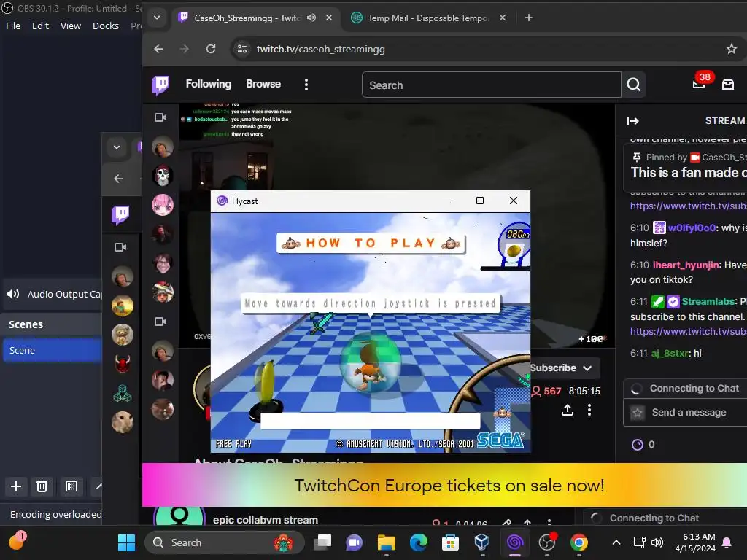Open the Flycast taskbar icon
This screenshot has height=560, width=747.
click(x=514, y=542)
